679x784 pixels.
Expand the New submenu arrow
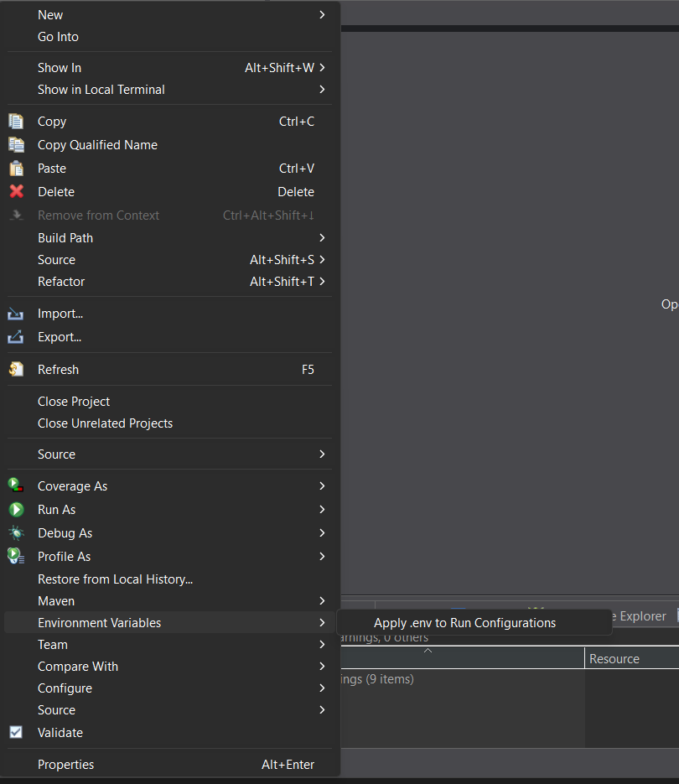(x=322, y=14)
